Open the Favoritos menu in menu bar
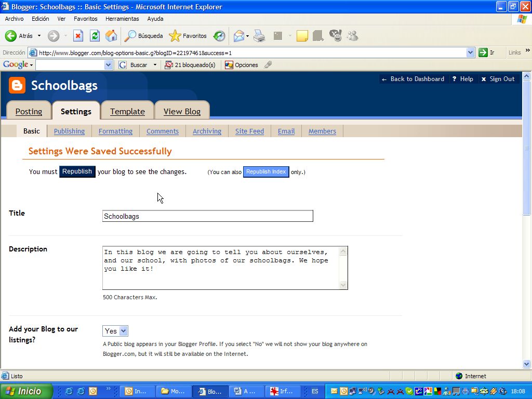Image resolution: width=532 pixels, height=399 pixels. (86, 19)
